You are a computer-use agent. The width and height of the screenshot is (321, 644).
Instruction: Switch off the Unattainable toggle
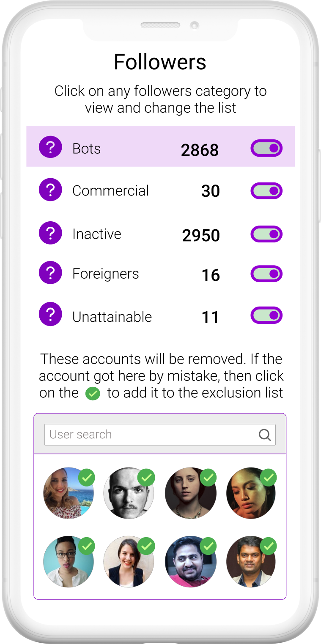click(266, 315)
